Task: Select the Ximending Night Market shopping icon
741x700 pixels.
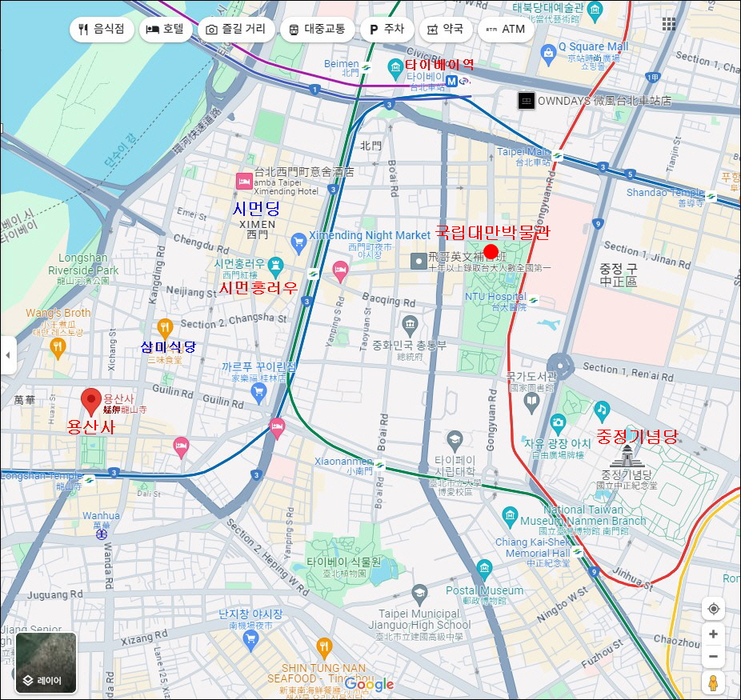Action: click(298, 242)
